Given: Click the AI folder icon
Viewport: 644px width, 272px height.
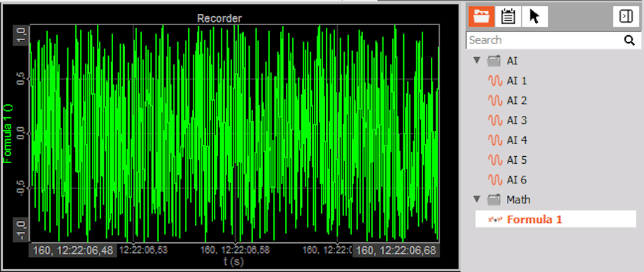Looking at the screenshot, I should [x=494, y=61].
